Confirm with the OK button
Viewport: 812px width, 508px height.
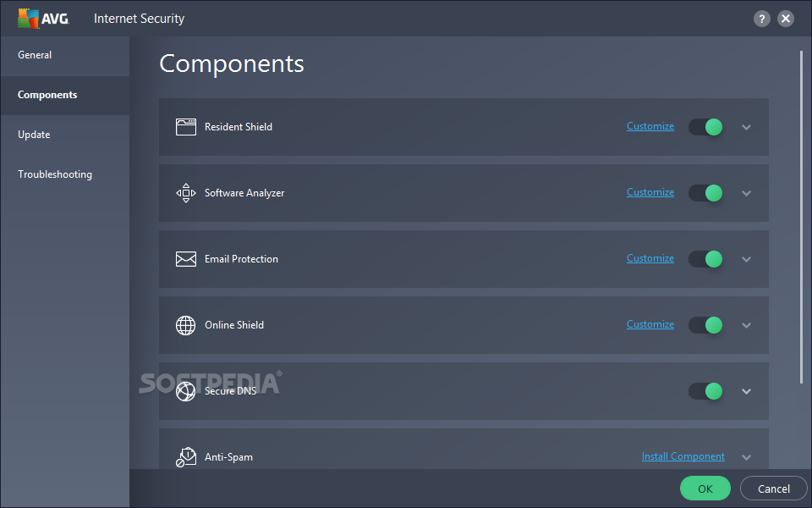[x=705, y=489]
